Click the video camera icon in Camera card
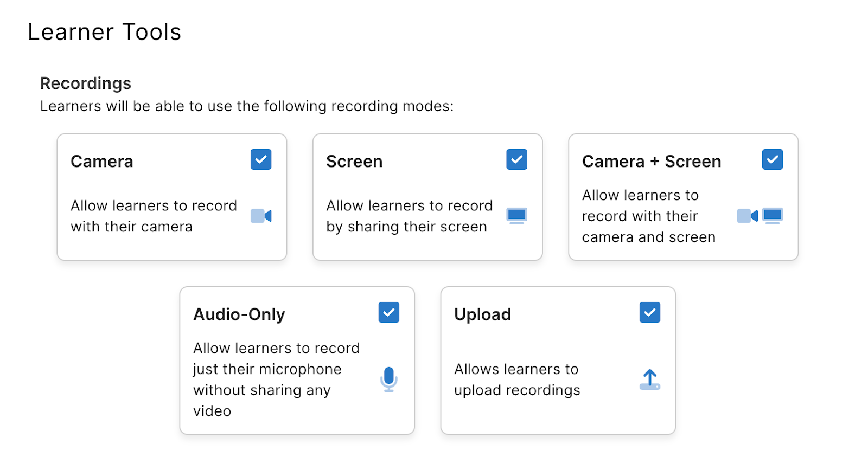Screen dimensions: 868x457 pyautogui.click(x=261, y=216)
